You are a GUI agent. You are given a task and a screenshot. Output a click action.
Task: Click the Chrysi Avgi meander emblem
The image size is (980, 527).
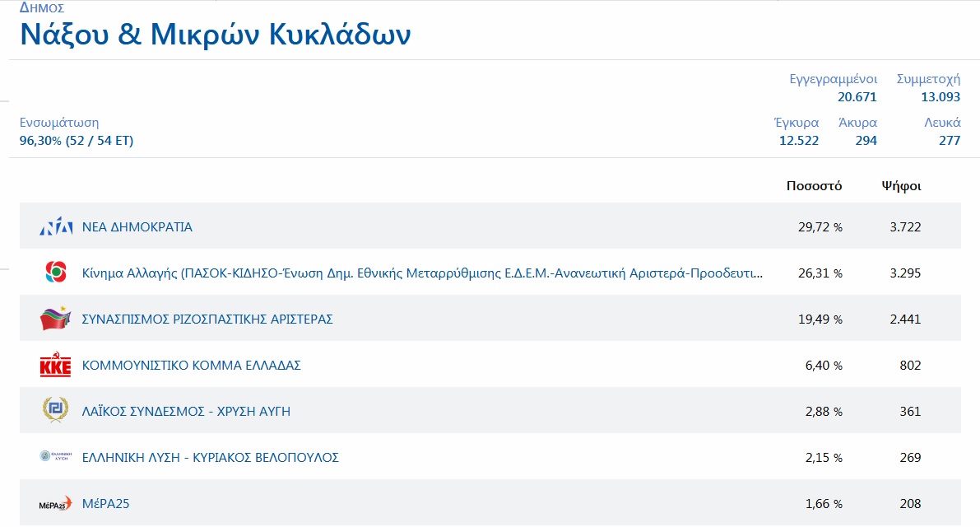56,411
